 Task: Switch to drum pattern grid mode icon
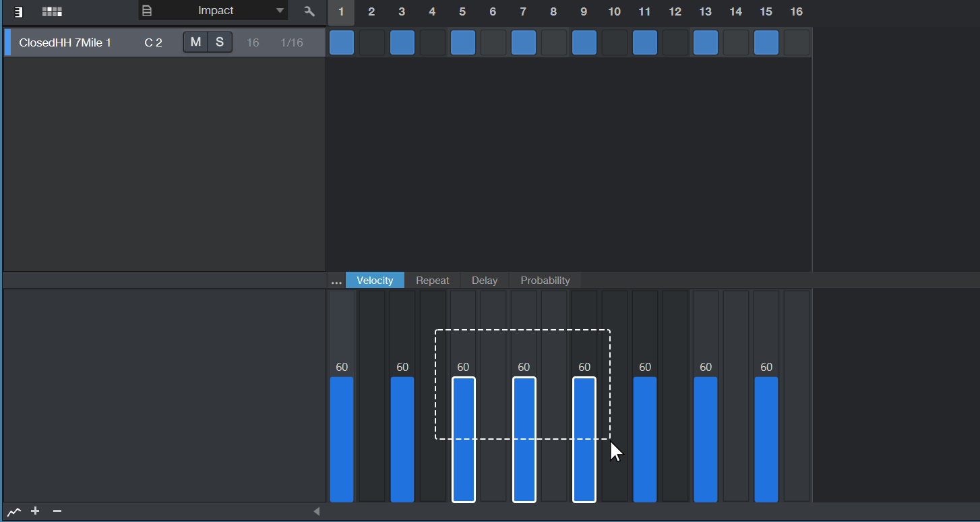(52, 11)
